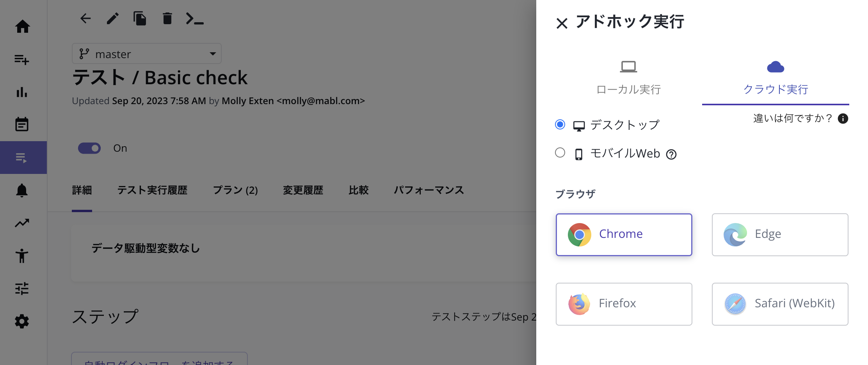Click help icon beside モバイルWeb

click(x=671, y=154)
